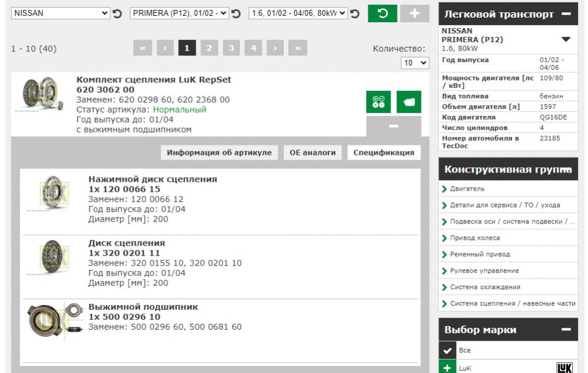Expand the Система охлаждения group
This screenshot has width=588, height=373.
click(508, 287)
